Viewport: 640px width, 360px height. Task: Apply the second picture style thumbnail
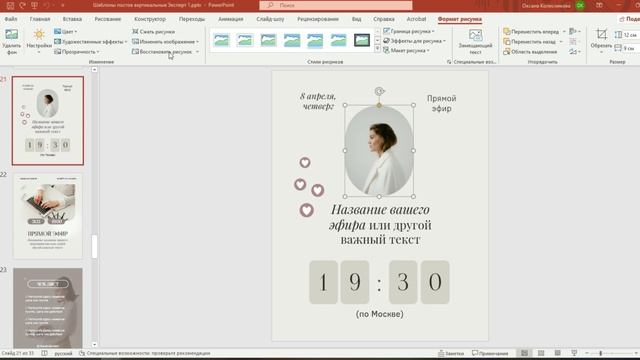[245, 40]
